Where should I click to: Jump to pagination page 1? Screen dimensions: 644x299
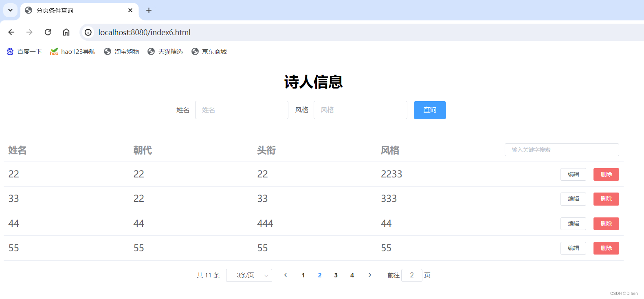click(x=303, y=275)
